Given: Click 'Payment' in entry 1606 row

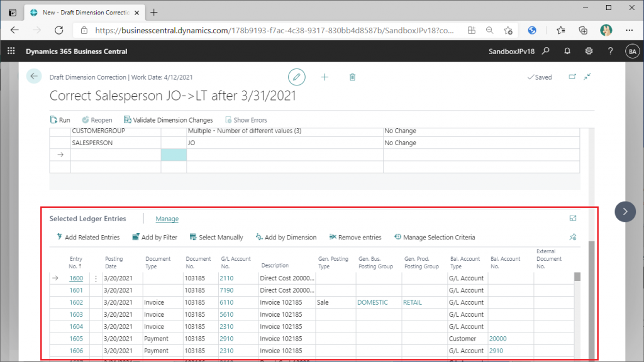Looking at the screenshot, I should (156, 351).
